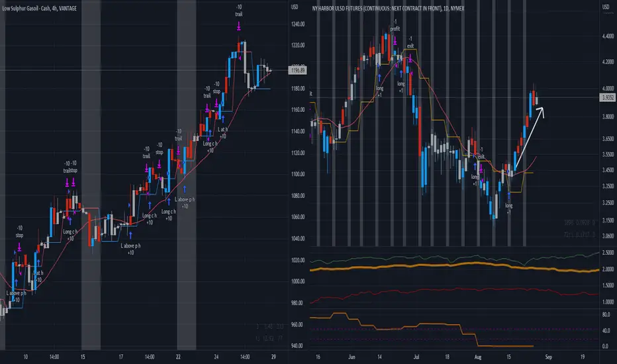Viewport: 617px width, 364px height.
Task: Click the 1060.00 price axis value
Action: tap(298, 217)
